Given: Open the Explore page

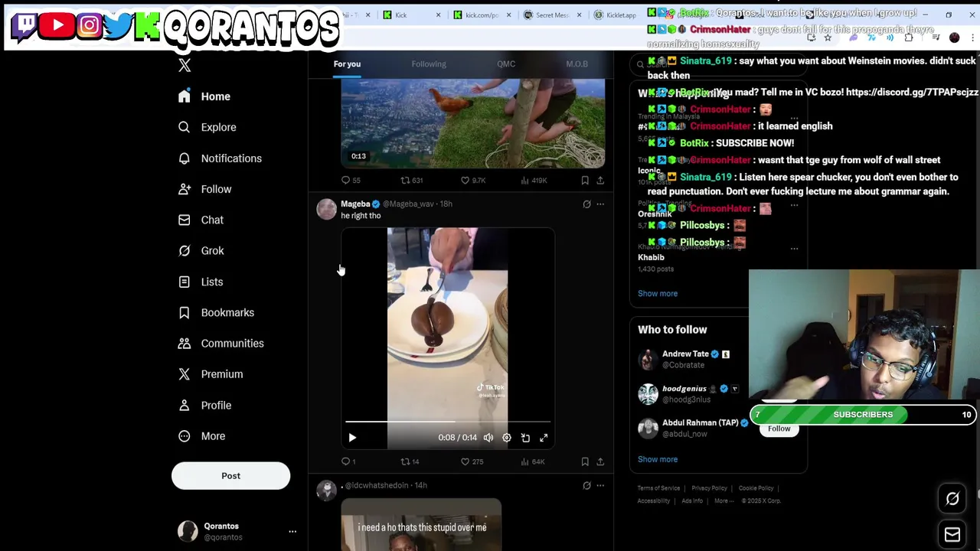Looking at the screenshot, I should (x=207, y=127).
